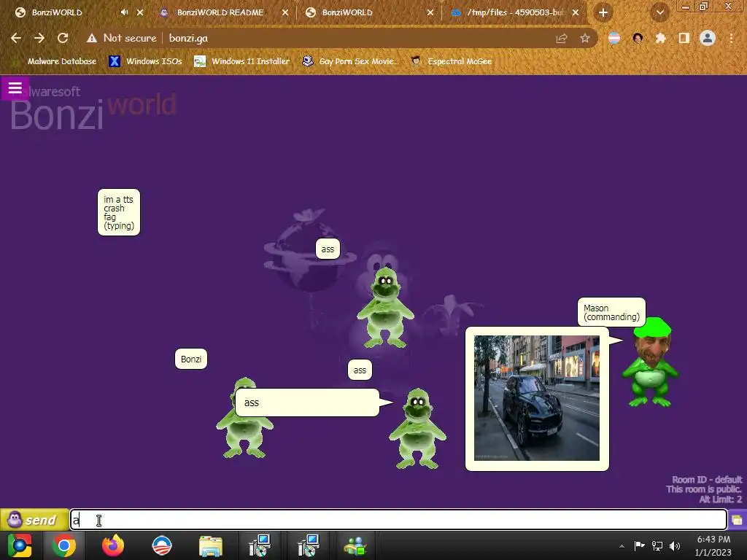Close the BonziWORLD README tab
The image size is (747, 560).
[285, 12]
